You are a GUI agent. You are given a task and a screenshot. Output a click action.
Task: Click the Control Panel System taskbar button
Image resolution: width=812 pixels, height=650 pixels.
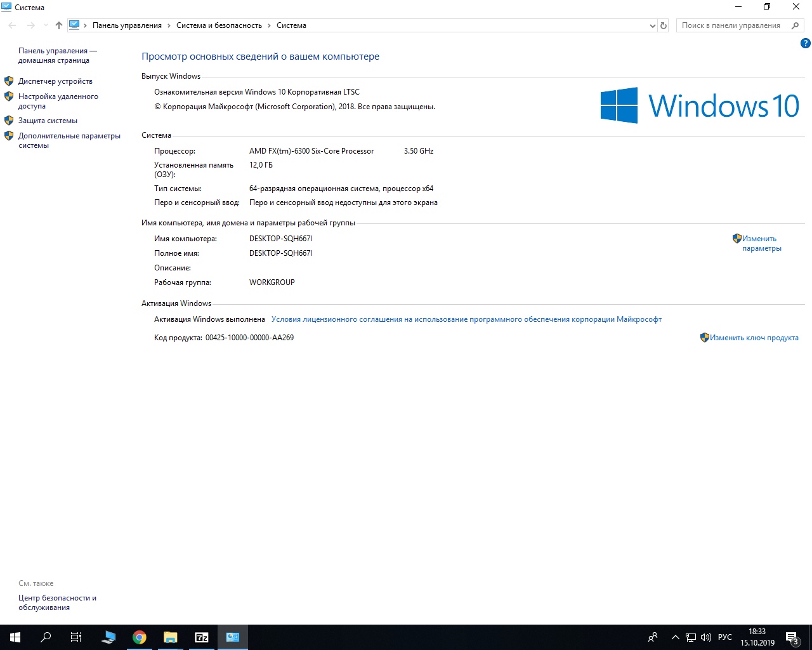click(233, 637)
